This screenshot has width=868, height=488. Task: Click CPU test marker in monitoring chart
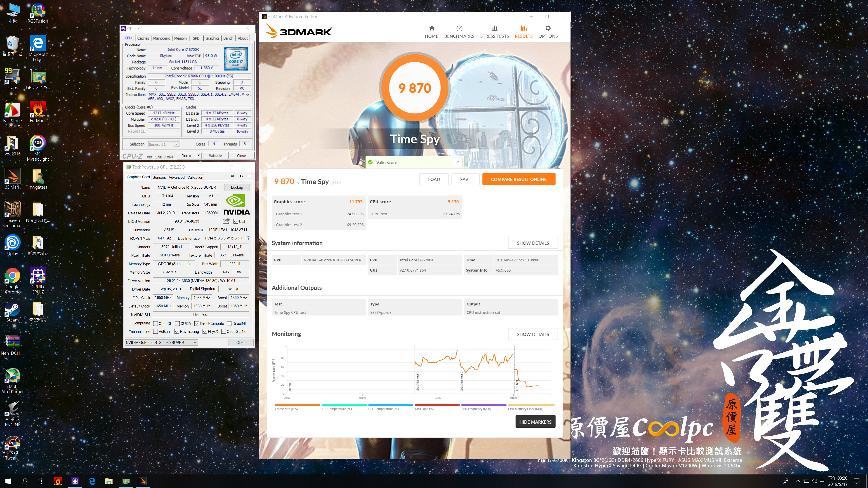(517, 385)
